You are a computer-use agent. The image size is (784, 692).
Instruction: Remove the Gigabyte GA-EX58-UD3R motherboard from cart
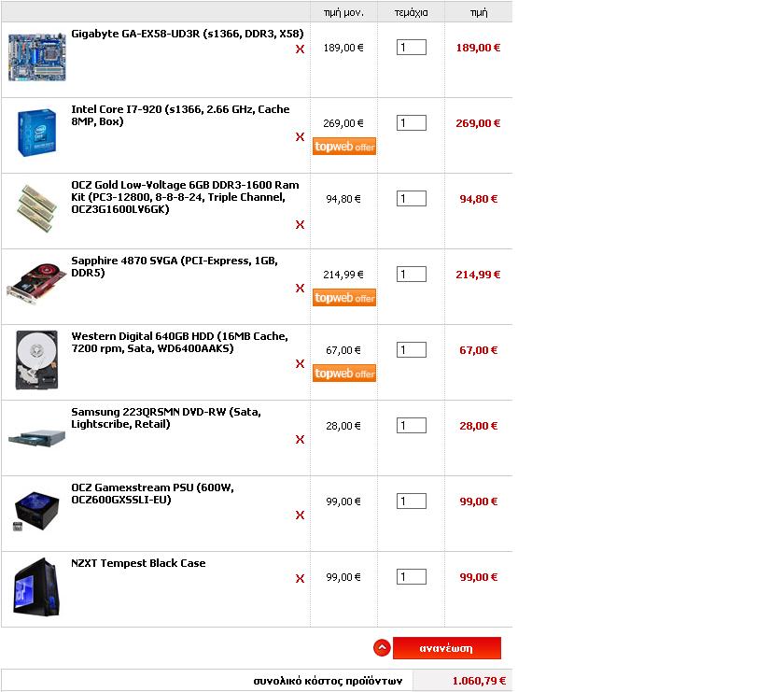pyautogui.click(x=300, y=49)
